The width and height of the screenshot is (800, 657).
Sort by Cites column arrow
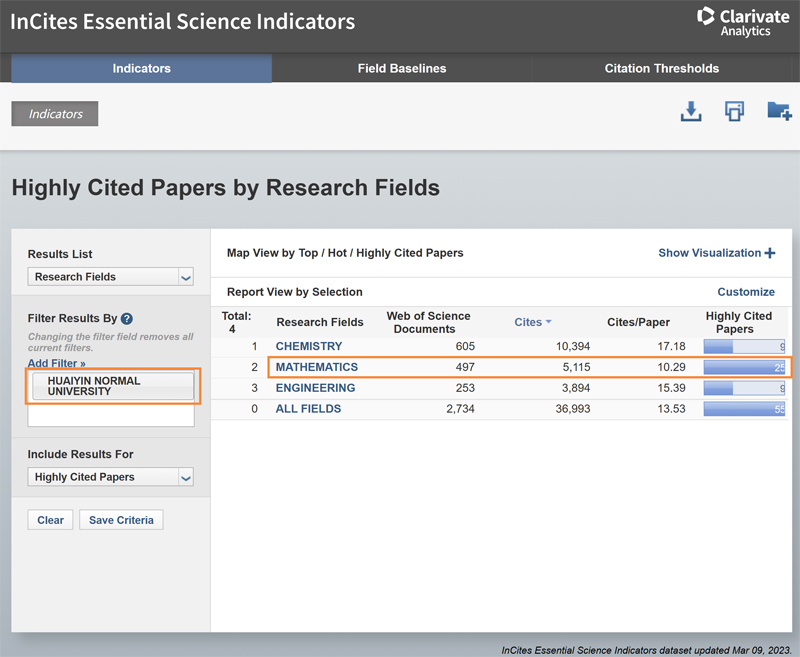coord(548,322)
